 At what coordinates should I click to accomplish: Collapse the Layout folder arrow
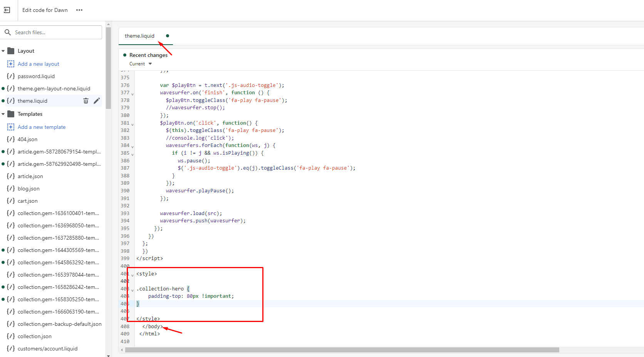tap(3, 51)
